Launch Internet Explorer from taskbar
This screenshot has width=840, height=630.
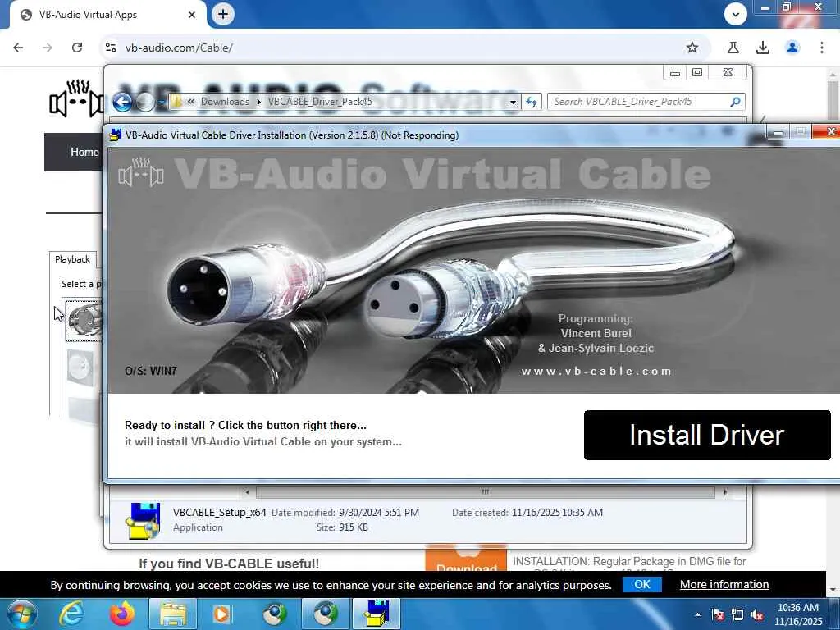click(71, 614)
